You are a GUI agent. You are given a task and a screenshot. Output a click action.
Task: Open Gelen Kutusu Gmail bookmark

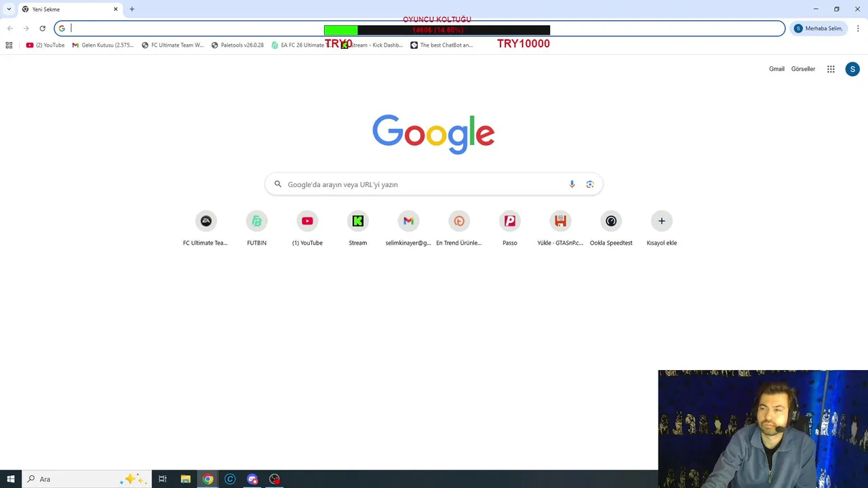pos(103,45)
